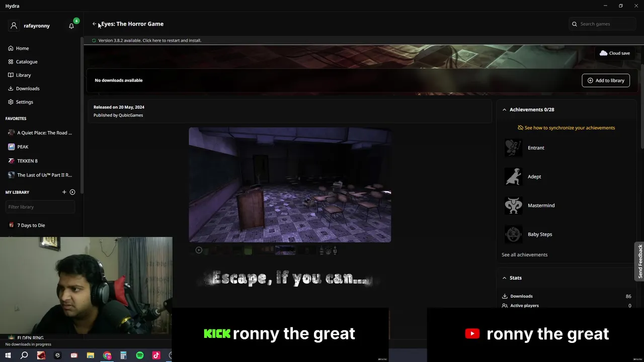This screenshot has width=644, height=362.
Task: Open The Last of Us Part II favorite
Action: [40, 175]
